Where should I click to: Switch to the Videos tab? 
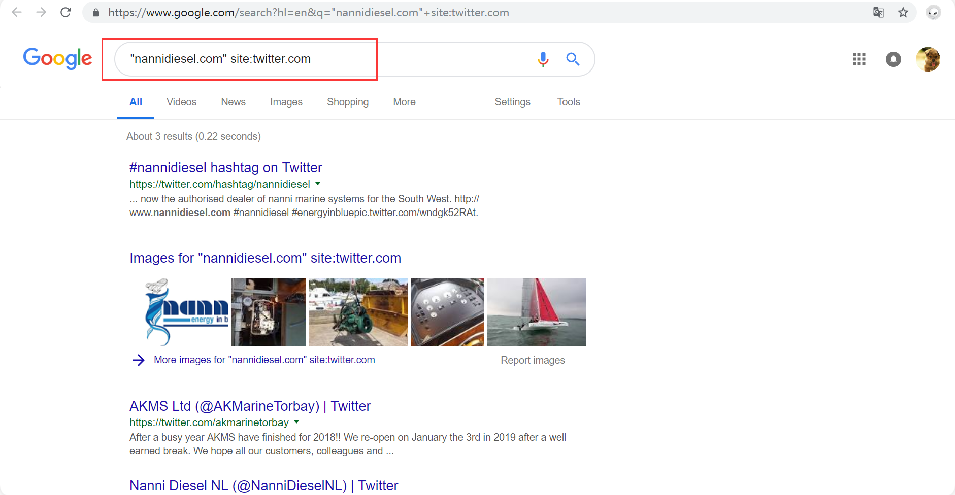(181, 102)
